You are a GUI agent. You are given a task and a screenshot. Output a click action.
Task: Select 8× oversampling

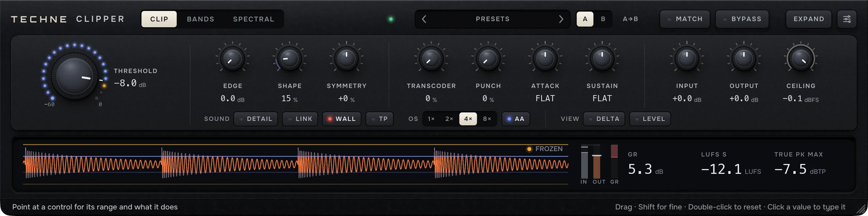[487, 119]
